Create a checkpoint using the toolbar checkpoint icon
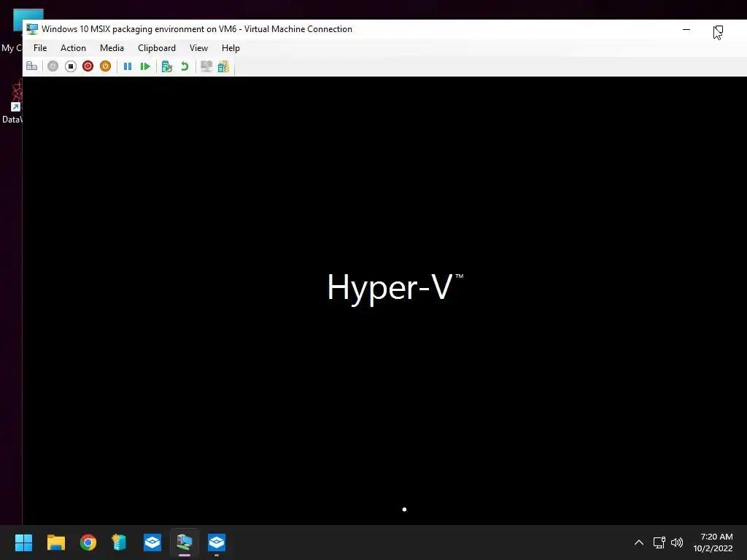Screen dimensions: 747x560 click(x=167, y=66)
